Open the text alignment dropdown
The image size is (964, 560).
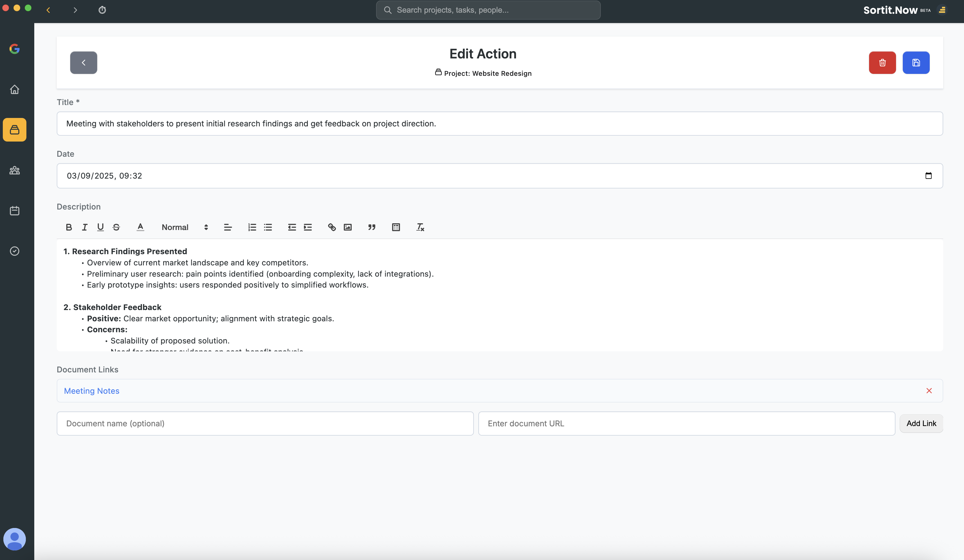(228, 227)
